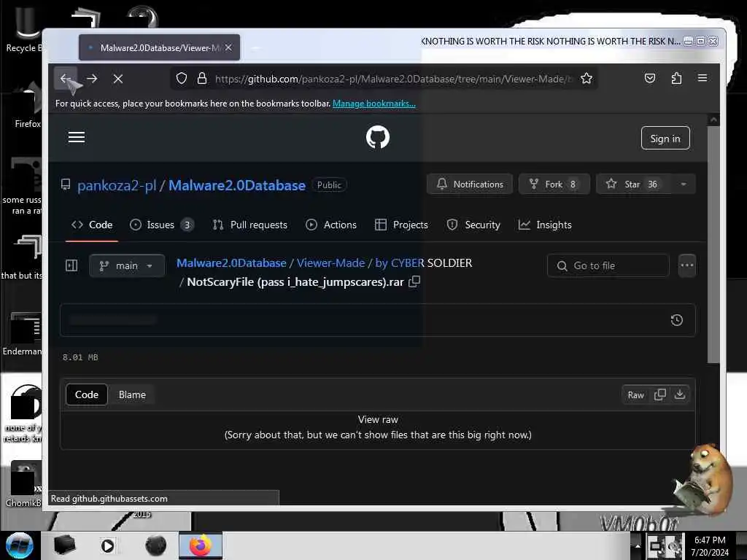Expand the Star lists dropdown arrow
Screen dimensions: 747x560
pyautogui.click(x=684, y=184)
